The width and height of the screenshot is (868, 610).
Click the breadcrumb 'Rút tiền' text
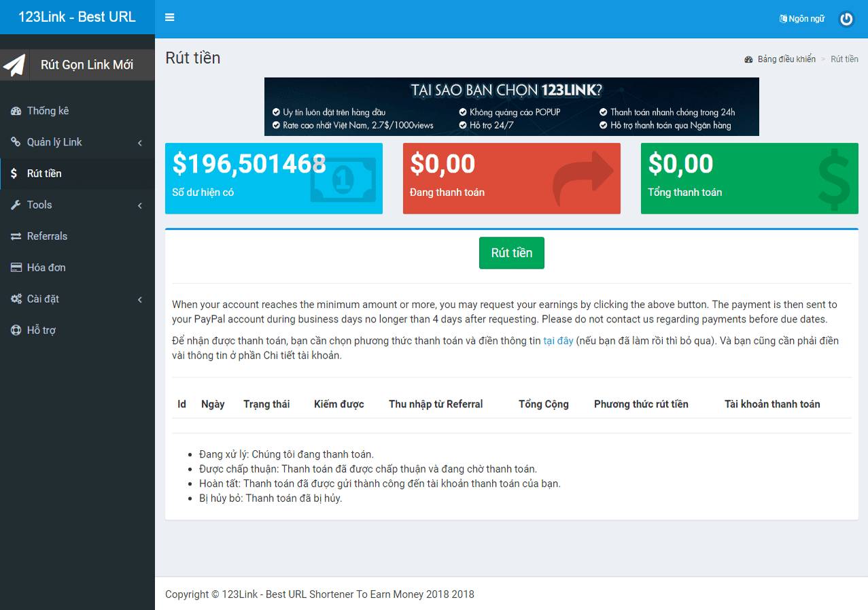845,59
